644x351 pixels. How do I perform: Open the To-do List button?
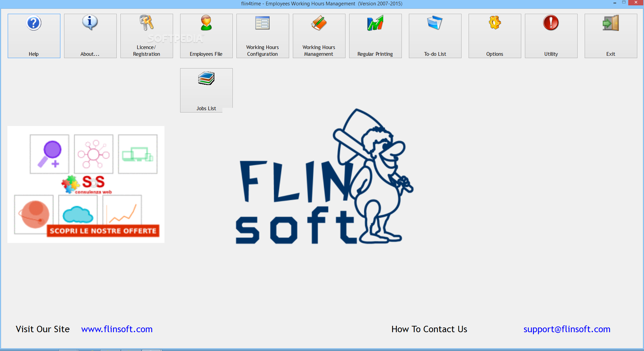(x=435, y=36)
